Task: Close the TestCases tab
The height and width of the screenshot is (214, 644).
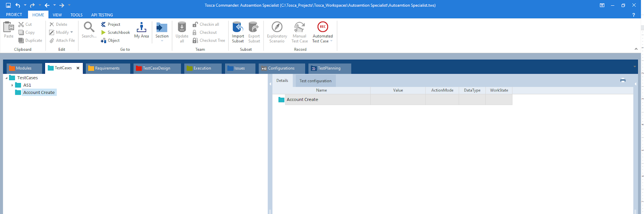Action: coord(78,68)
